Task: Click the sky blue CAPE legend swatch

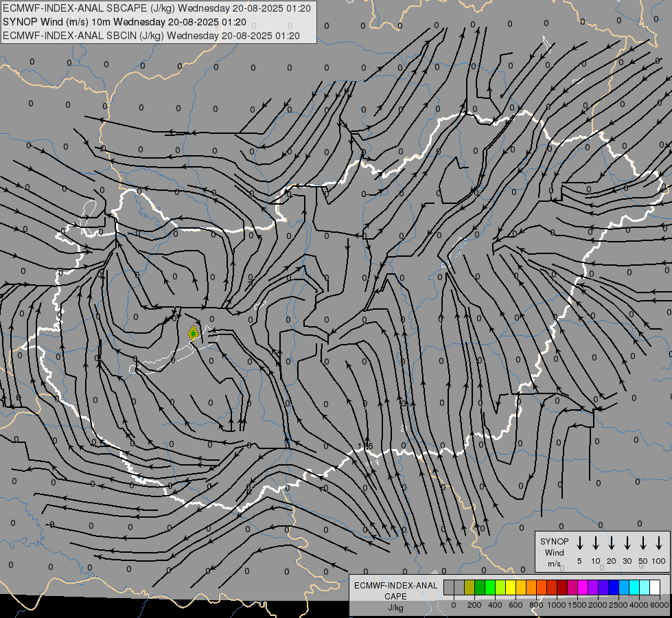Action: pos(624,587)
